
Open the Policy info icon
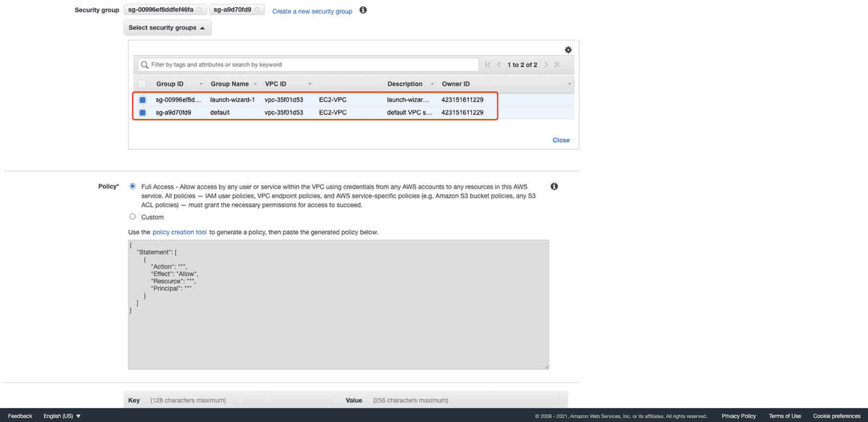tap(554, 186)
